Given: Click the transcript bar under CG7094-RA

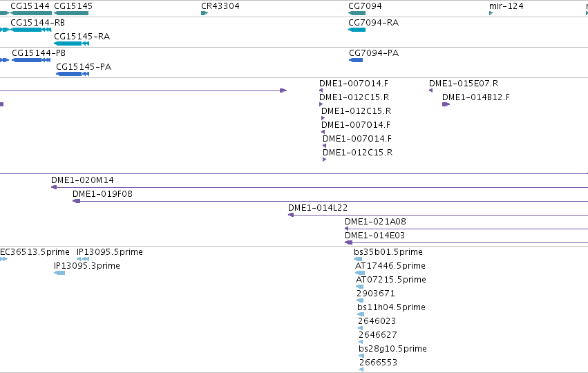Looking at the screenshot, I should tap(357, 30).
